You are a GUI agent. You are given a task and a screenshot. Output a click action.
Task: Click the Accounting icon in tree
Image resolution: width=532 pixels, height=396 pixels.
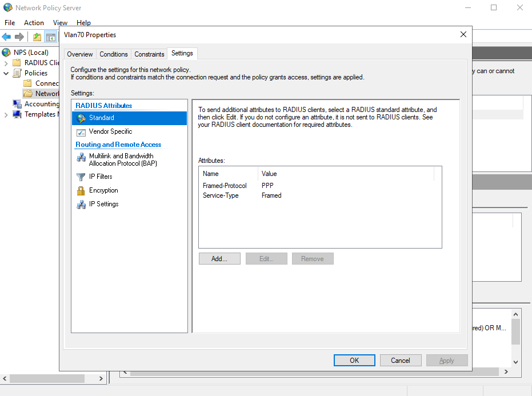coord(17,104)
